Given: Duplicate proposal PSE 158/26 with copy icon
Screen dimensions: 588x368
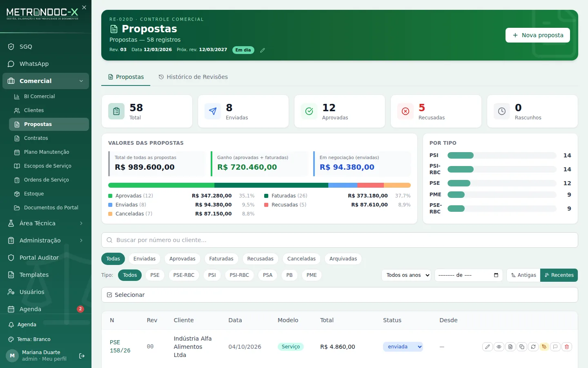Looking at the screenshot, I should (x=522, y=347).
